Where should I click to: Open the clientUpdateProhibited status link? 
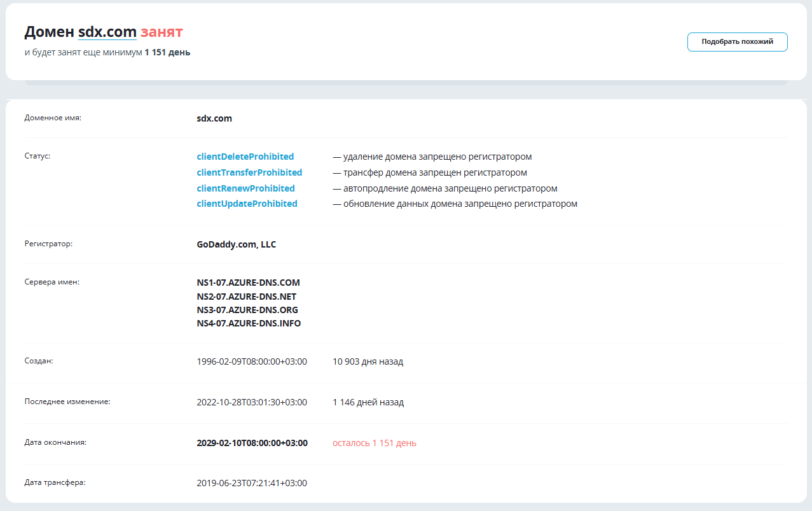click(247, 204)
